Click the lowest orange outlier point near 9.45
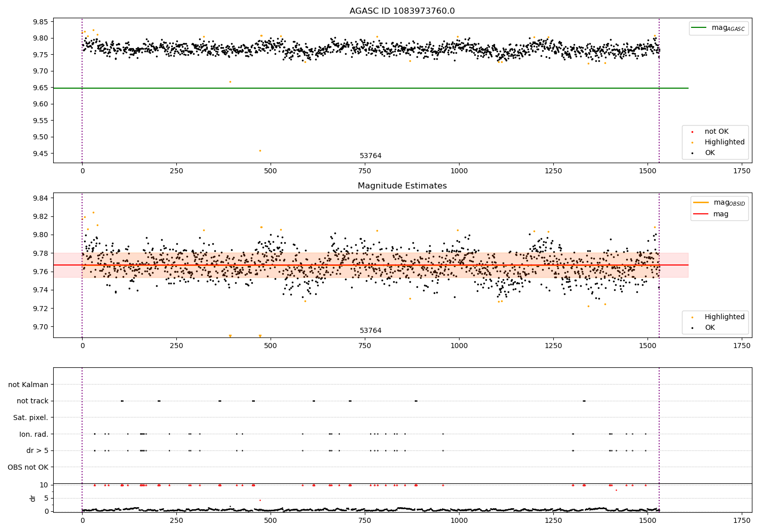This screenshot has height=532, width=760. 260,150
